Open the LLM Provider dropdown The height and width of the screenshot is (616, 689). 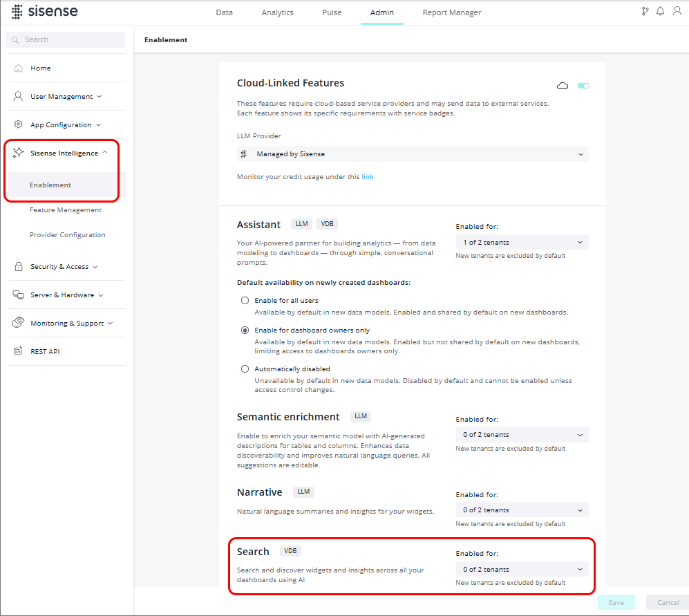click(413, 154)
